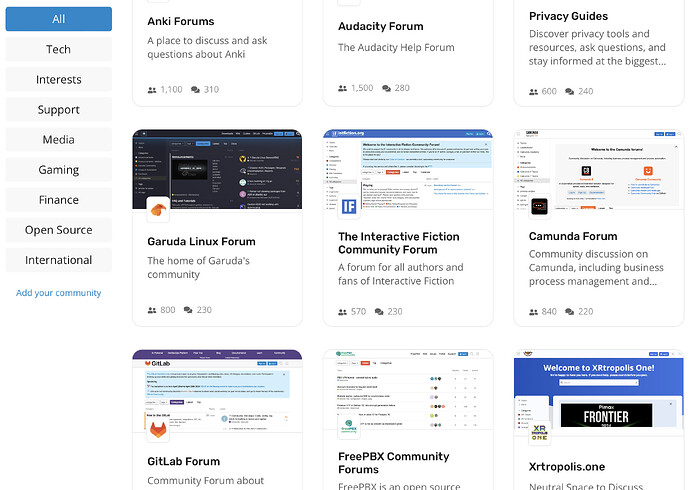The width and height of the screenshot is (690, 490).
Task: Click the Audacity Forum posts chat icon
Action: 386,88
